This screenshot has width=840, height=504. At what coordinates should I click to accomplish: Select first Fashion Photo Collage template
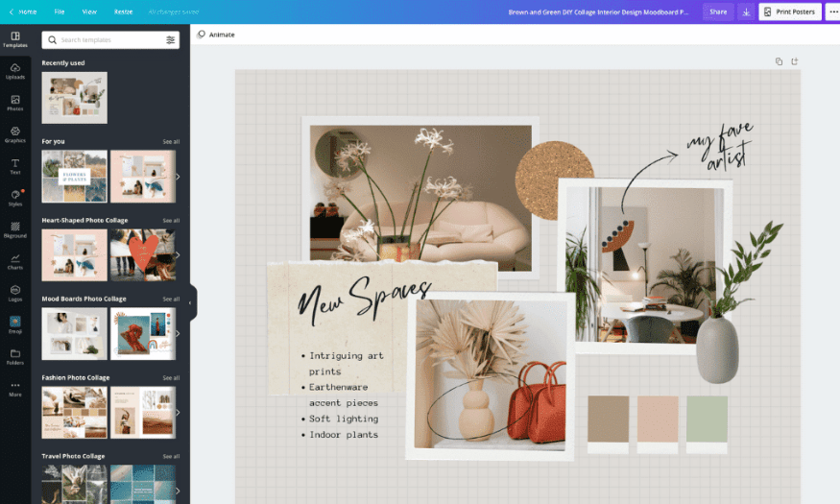(x=75, y=413)
